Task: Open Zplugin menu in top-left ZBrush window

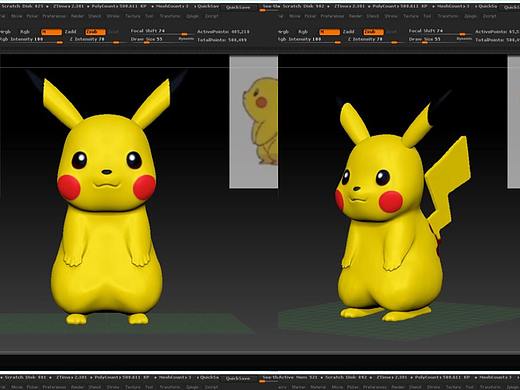Action: pyautogui.click(x=192, y=16)
